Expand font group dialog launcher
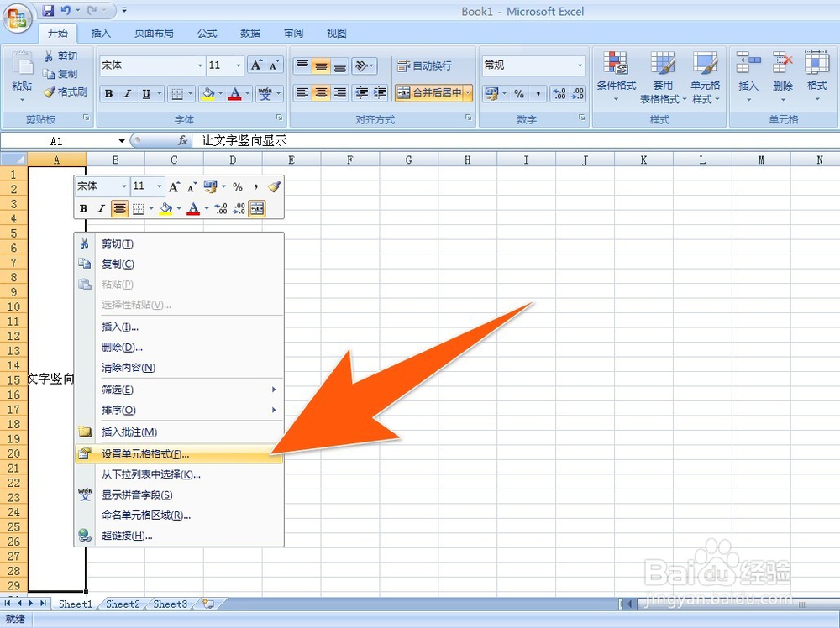 pos(279,118)
